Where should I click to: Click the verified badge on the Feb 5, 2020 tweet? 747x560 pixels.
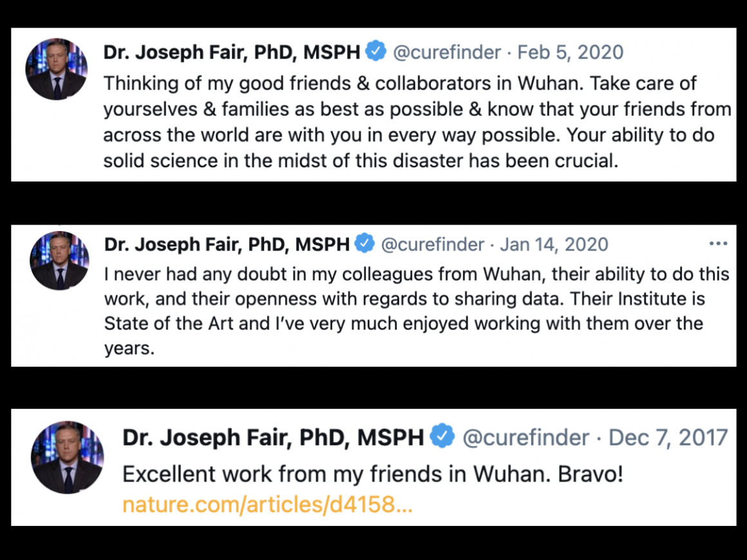point(375,51)
